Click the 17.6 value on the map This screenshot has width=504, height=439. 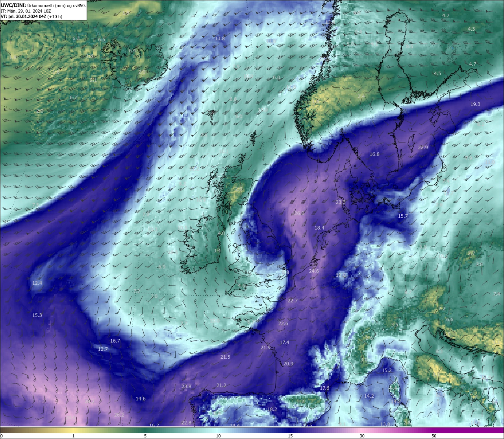coord(324,388)
